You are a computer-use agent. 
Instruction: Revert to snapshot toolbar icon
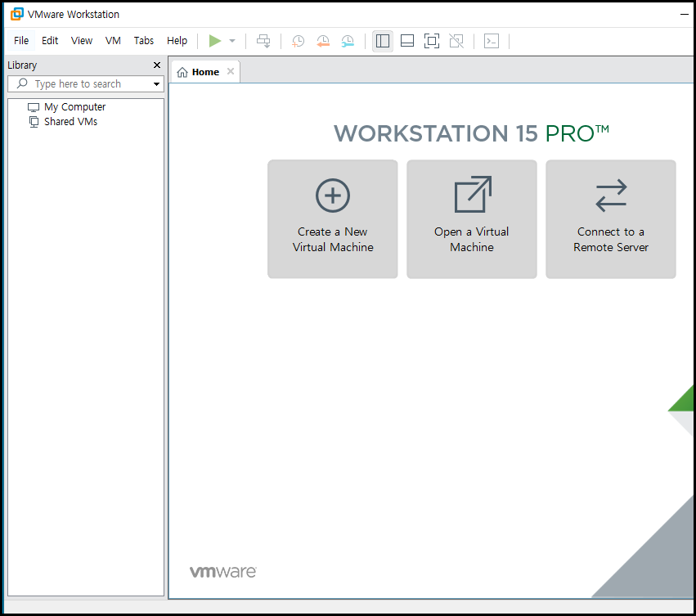coord(323,41)
